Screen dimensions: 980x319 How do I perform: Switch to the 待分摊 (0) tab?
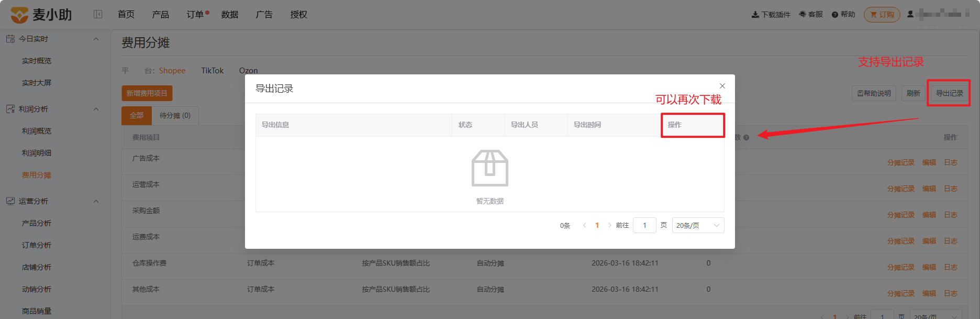175,115
